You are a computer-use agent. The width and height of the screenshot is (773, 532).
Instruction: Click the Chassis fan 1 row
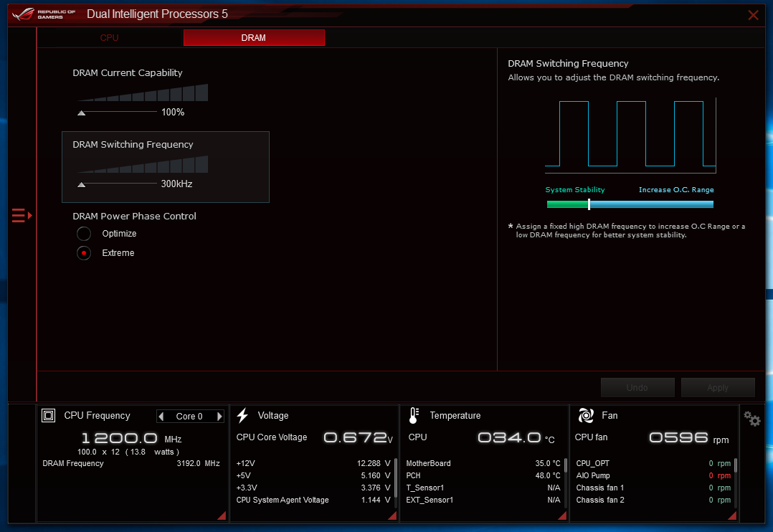(653, 488)
